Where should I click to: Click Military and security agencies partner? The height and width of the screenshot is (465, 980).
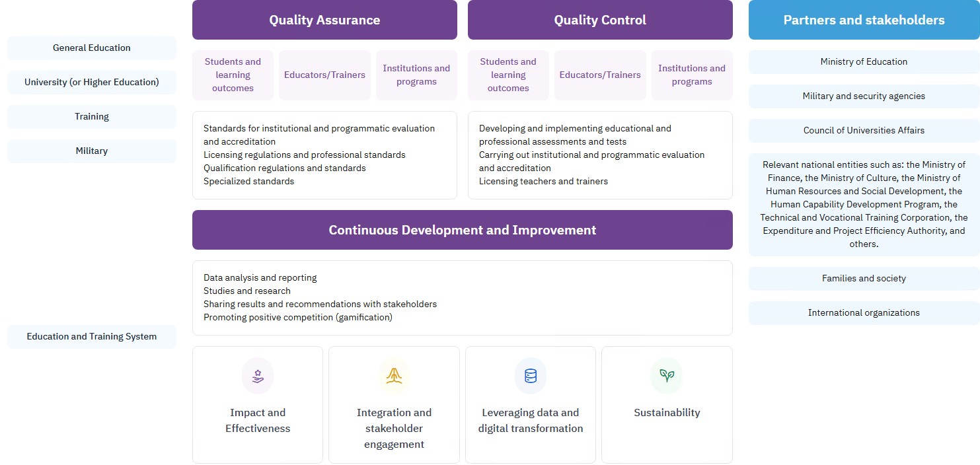pos(864,96)
